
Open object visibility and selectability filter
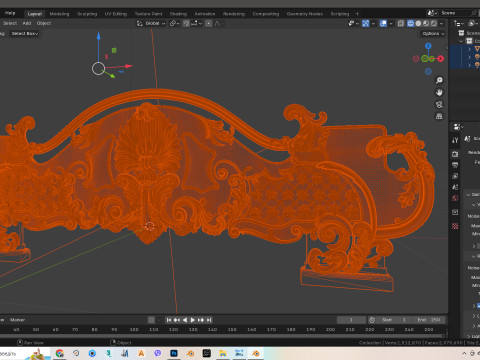coord(353,23)
